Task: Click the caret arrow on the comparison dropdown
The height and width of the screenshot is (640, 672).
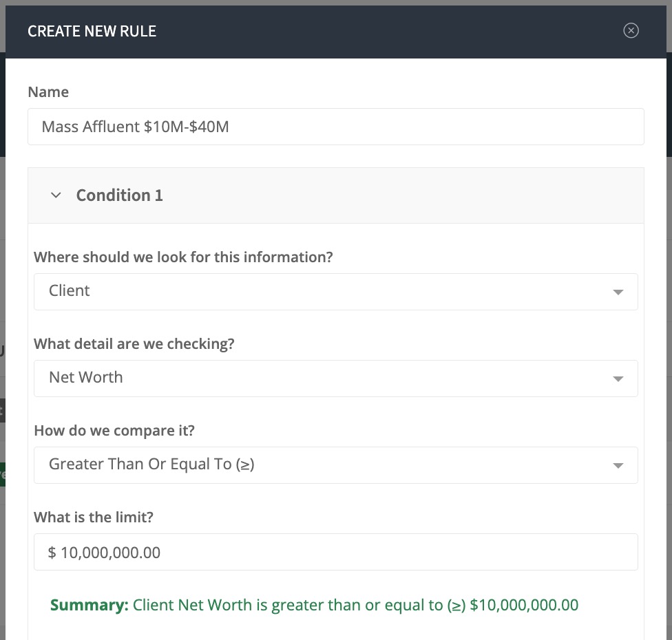Action: [x=618, y=466]
